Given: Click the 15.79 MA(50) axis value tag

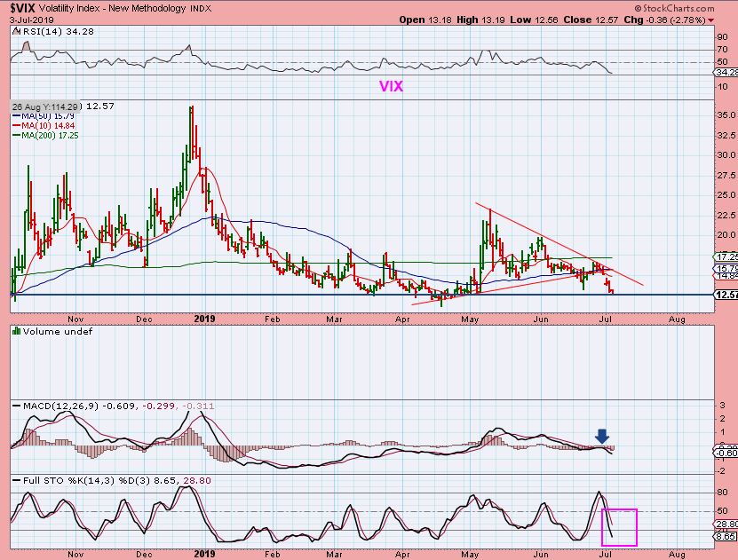Looking at the screenshot, I should point(726,269).
